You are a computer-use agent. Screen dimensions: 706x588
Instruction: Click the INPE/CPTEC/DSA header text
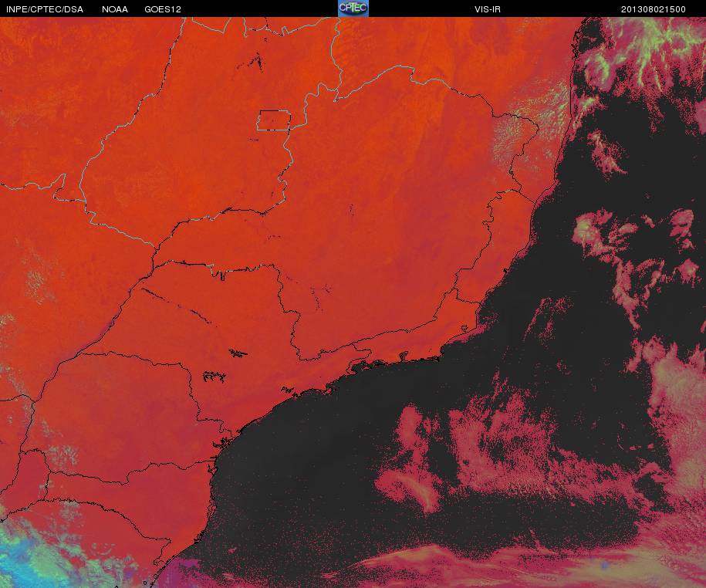click(45, 9)
